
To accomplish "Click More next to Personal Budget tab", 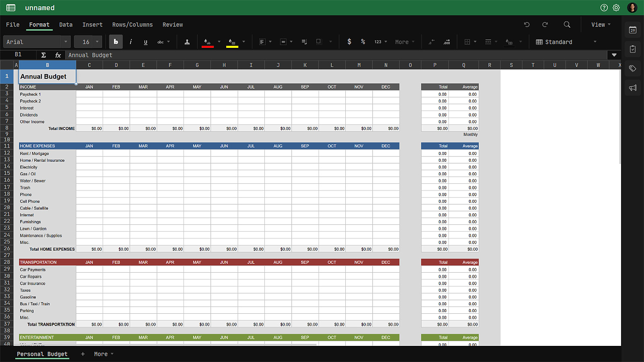I will [103, 354].
